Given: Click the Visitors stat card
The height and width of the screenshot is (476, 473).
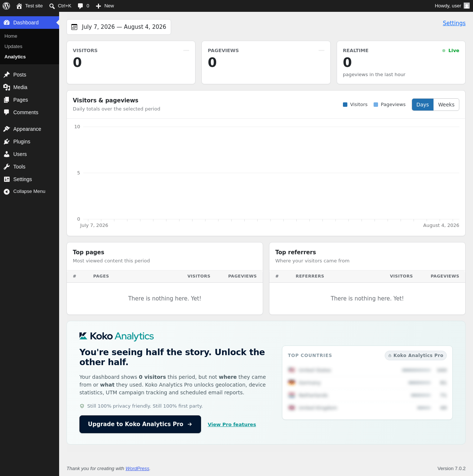Looking at the screenshot, I should point(131,62).
